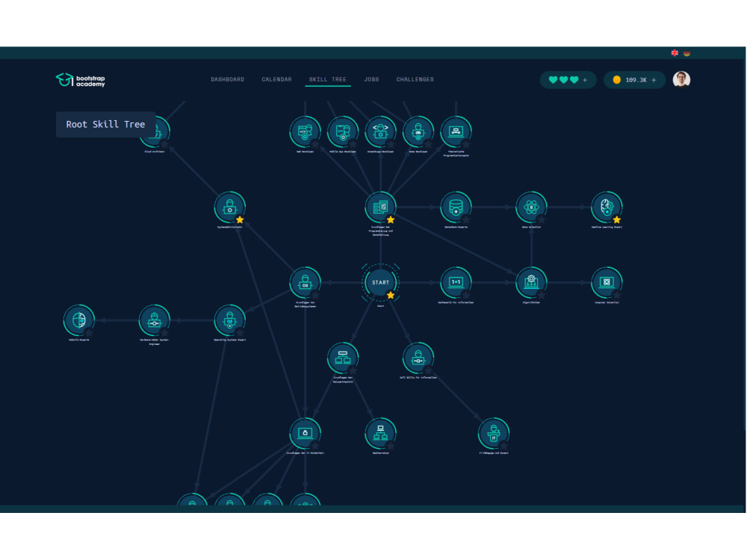747x560 pixels.
Task: Open the Systemadministrator skill node
Action: [229, 207]
